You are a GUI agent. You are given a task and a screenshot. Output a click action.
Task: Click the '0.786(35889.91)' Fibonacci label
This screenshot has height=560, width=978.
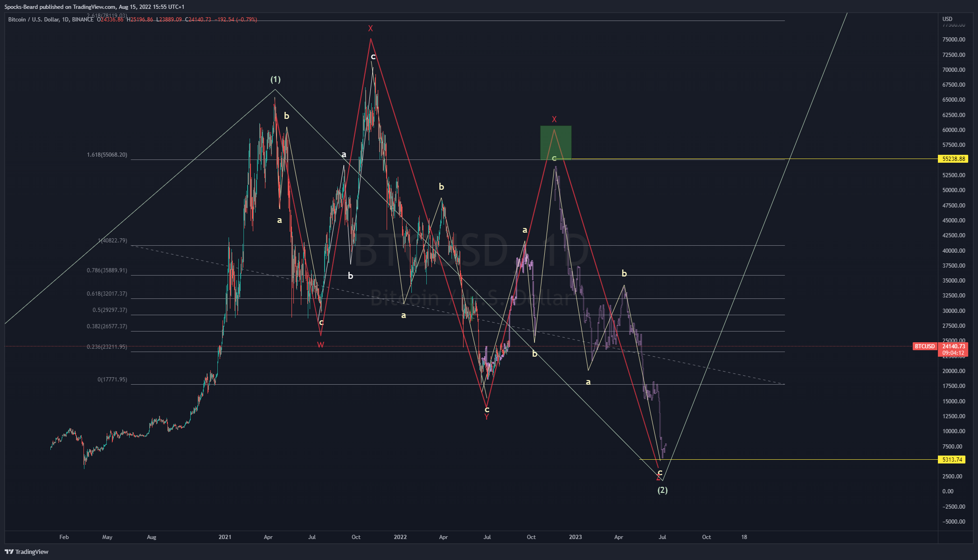click(107, 270)
